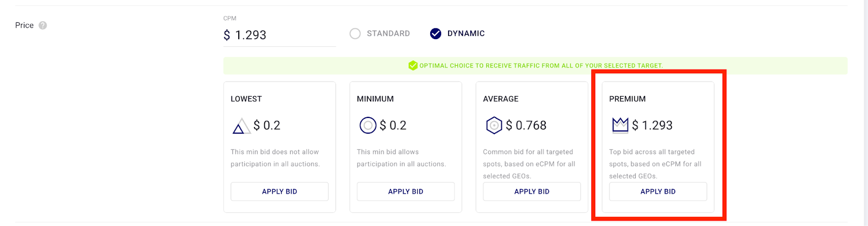868x226 pixels.
Task: Click the AVERAGE card heading
Action: 501,99
